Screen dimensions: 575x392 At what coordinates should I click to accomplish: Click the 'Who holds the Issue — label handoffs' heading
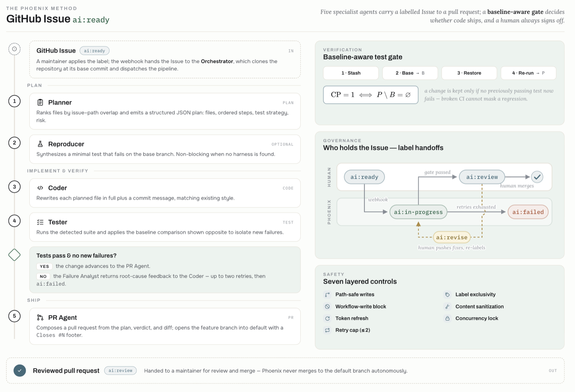383,148
